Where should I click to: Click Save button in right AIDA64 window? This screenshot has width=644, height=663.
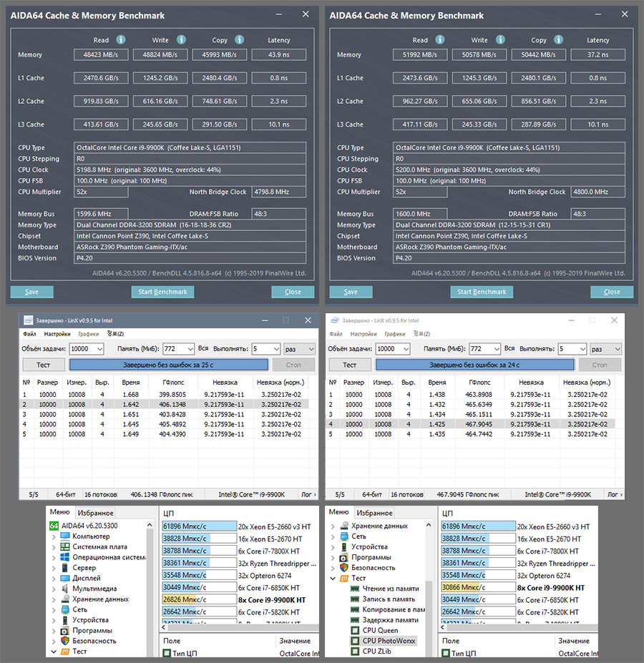click(x=351, y=292)
